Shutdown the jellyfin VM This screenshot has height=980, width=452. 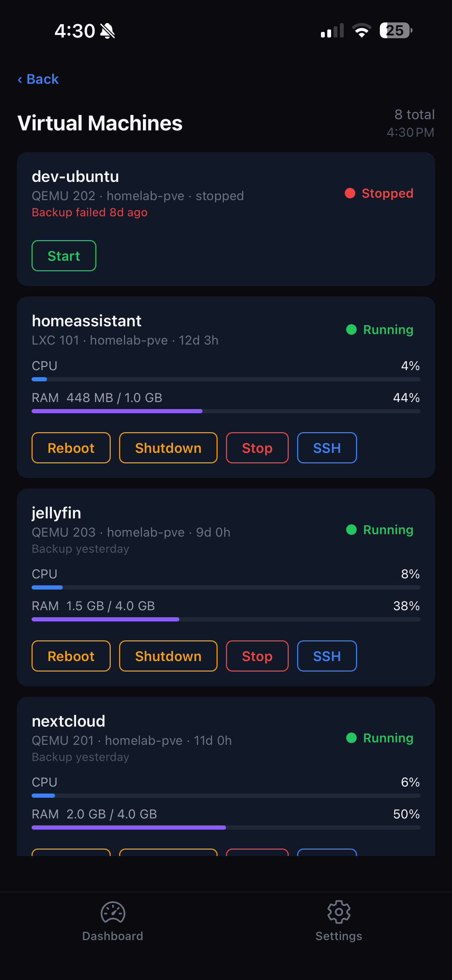click(168, 656)
